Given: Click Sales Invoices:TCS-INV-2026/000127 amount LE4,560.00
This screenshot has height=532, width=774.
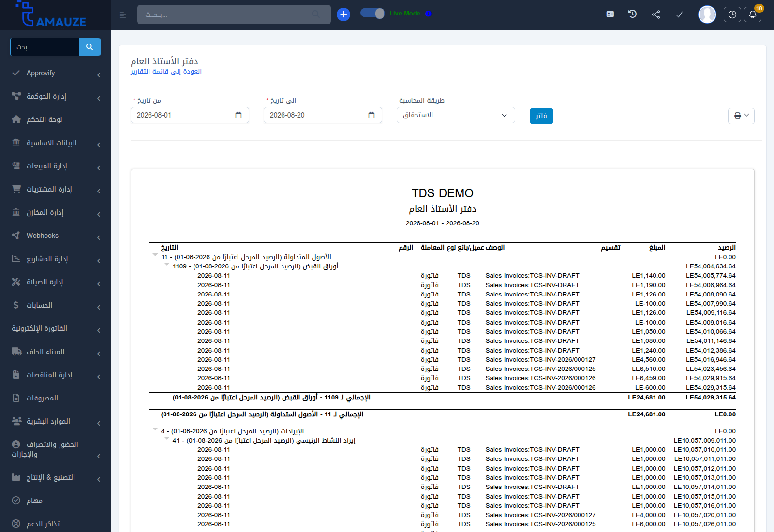Looking at the screenshot, I should [648, 359].
